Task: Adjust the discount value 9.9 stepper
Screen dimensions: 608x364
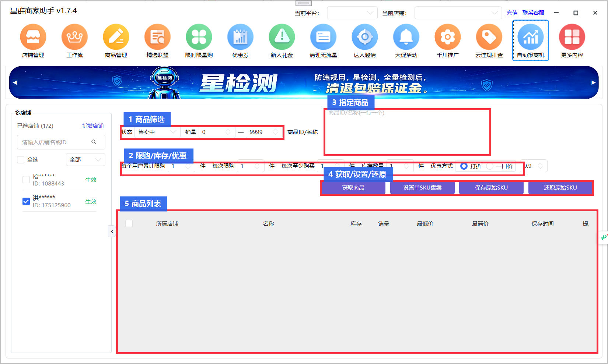Action: (540, 166)
